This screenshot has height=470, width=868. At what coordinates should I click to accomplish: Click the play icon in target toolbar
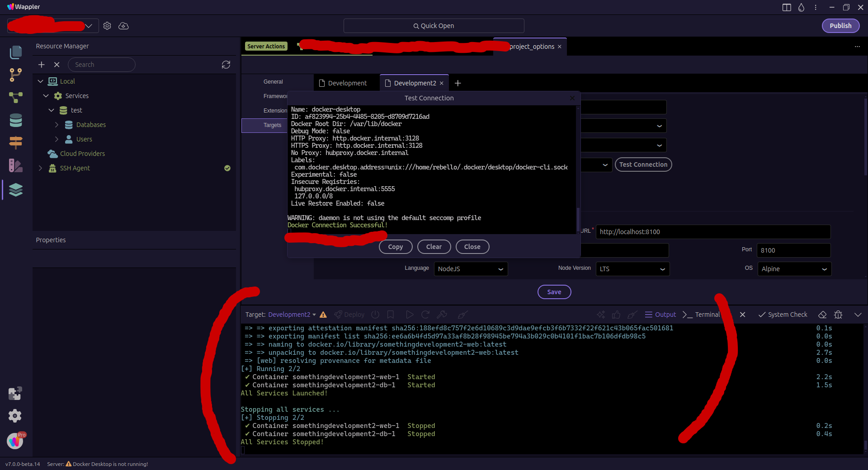click(x=410, y=315)
